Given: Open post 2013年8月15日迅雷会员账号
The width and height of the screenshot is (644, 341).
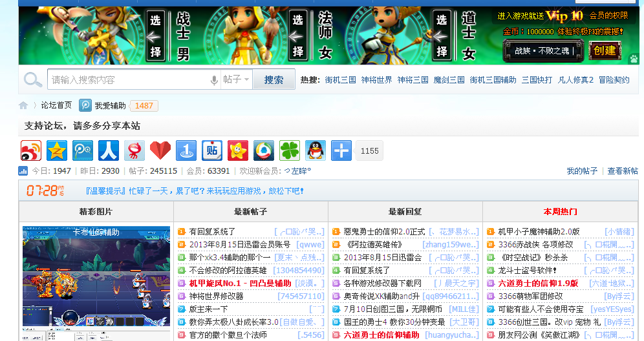Looking at the screenshot, I should (x=239, y=245).
